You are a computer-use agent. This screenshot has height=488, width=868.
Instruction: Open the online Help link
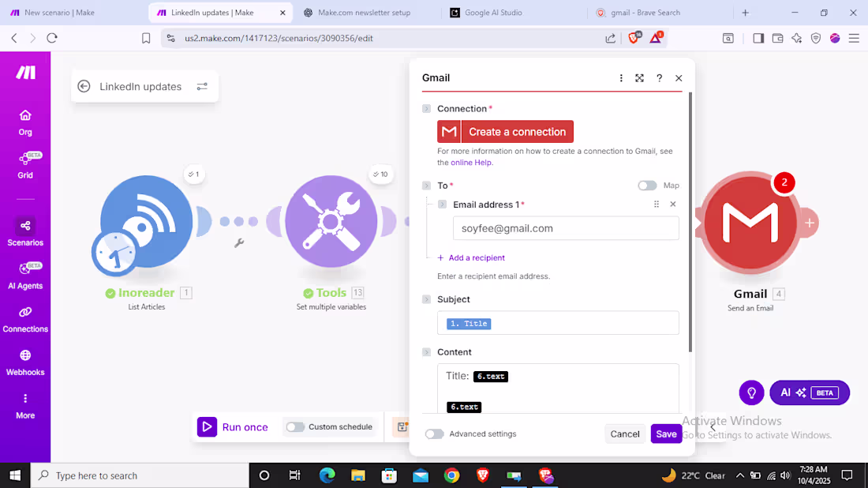pos(472,162)
